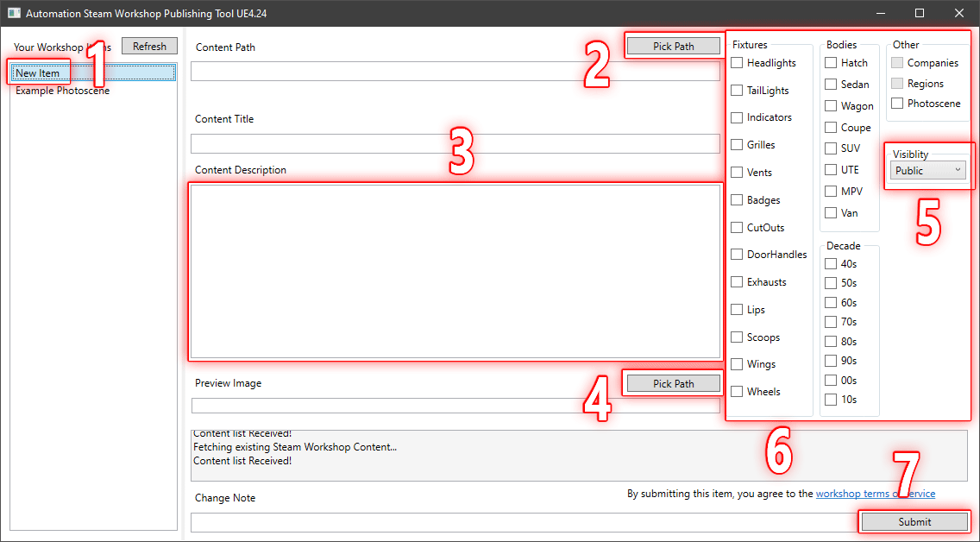The width and height of the screenshot is (980, 542).
Task: Check the 50s decade tag
Action: 831,283
